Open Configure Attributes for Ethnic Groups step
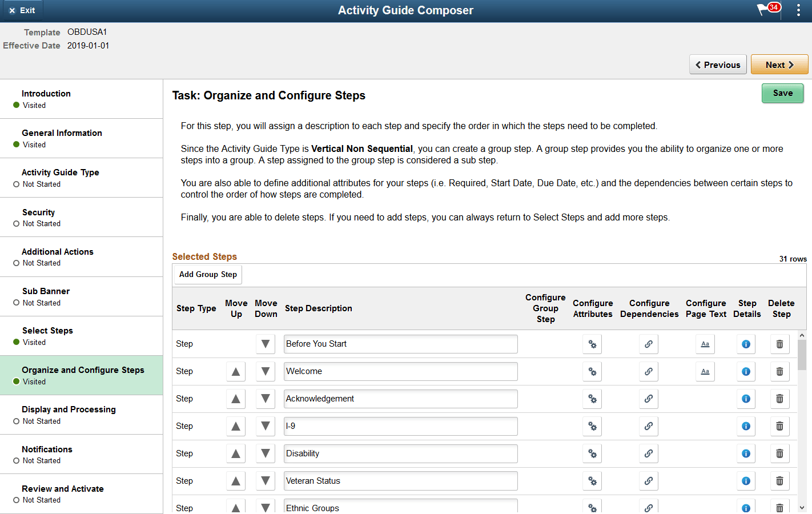This screenshot has width=812, height=514. (592, 507)
